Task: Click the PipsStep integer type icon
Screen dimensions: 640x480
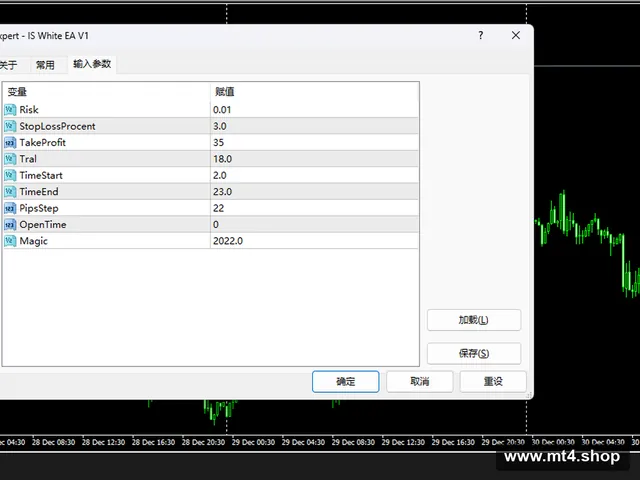Action: pos(10,208)
